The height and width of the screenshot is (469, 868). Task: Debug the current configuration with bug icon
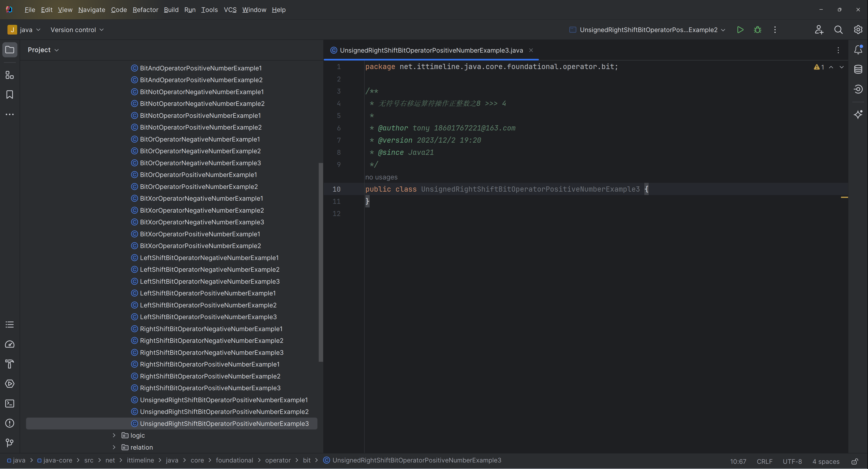coord(758,30)
